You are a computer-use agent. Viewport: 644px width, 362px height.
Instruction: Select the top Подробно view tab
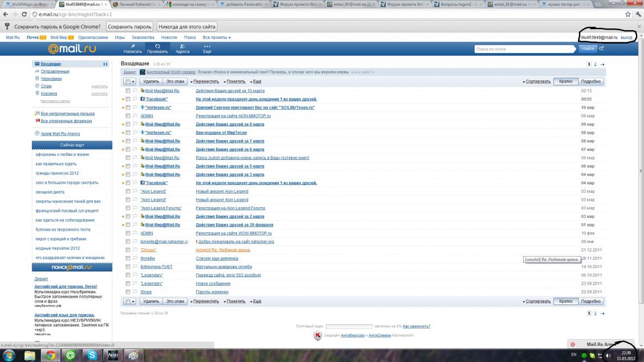click(590, 82)
